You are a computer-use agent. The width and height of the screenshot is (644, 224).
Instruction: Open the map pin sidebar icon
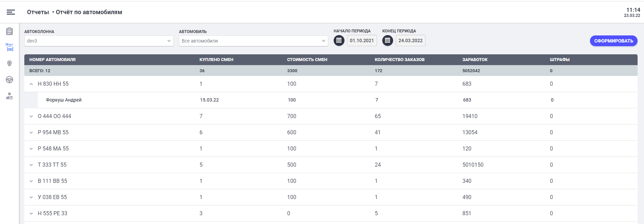click(x=9, y=63)
